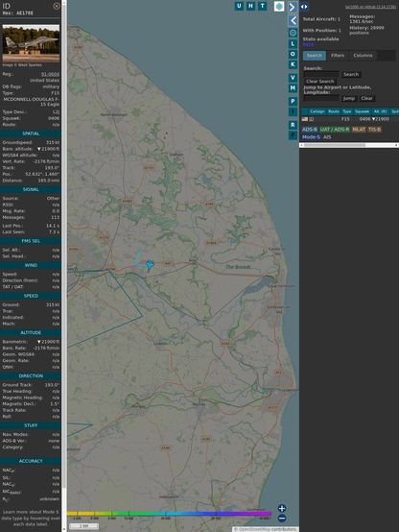Zoom in with the plus button

(282, 508)
